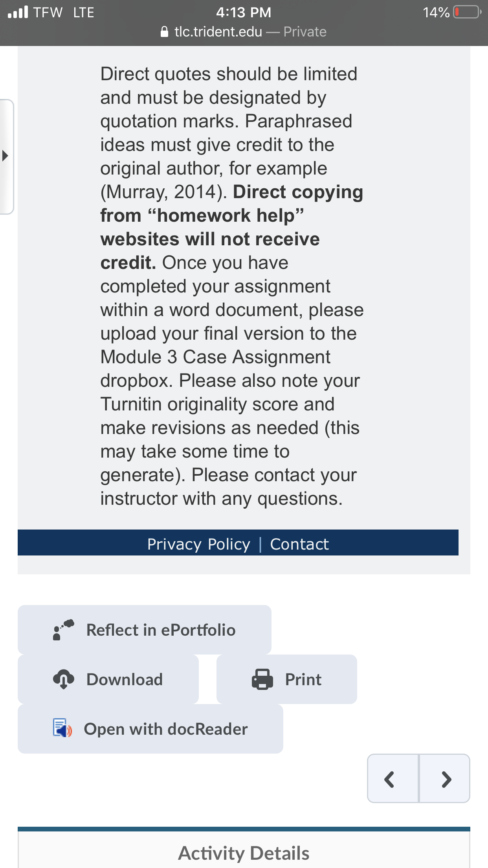Open the Privacy Policy link
The image size is (488, 868).
tap(198, 544)
